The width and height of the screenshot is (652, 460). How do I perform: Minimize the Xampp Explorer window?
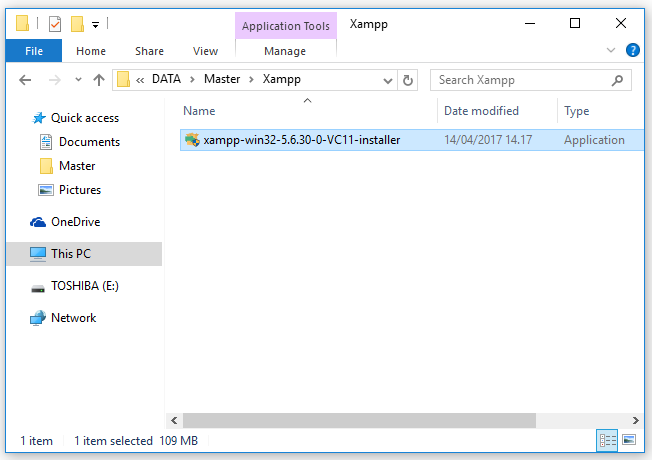(530, 23)
